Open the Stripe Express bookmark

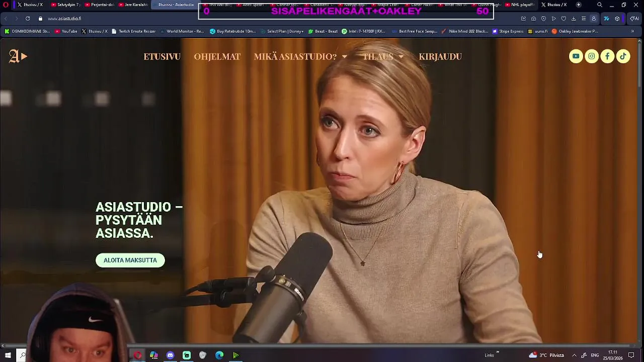[508, 31]
